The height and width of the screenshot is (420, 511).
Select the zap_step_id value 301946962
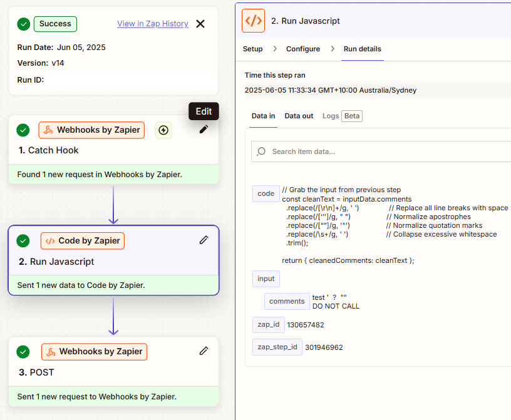[324, 347]
